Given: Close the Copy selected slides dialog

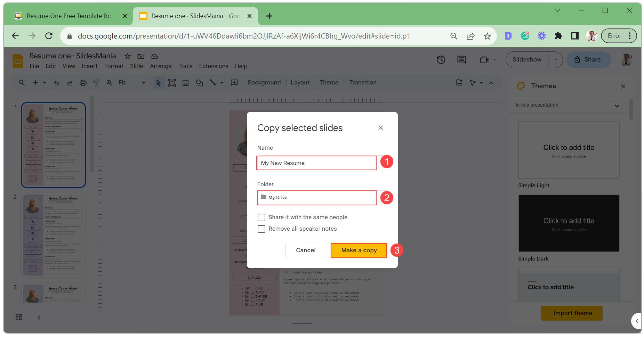Looking at the screenshot, I should click(x=381, y=128).
